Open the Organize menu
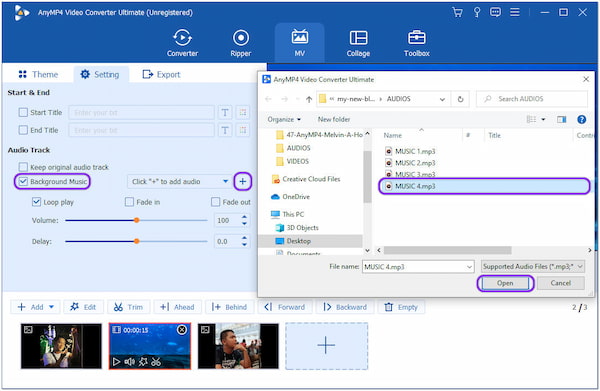Viewport: 600px width, 391px height. click(284, 119)
